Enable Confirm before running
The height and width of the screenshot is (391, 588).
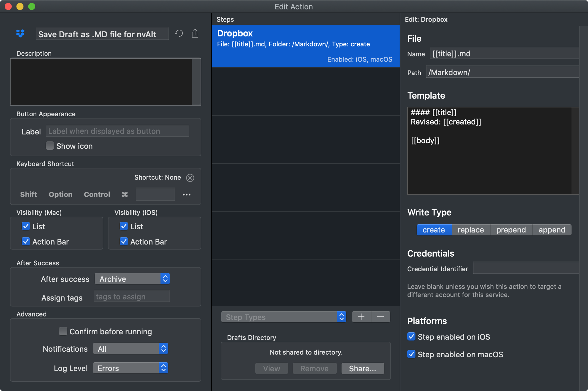[63, 331]
